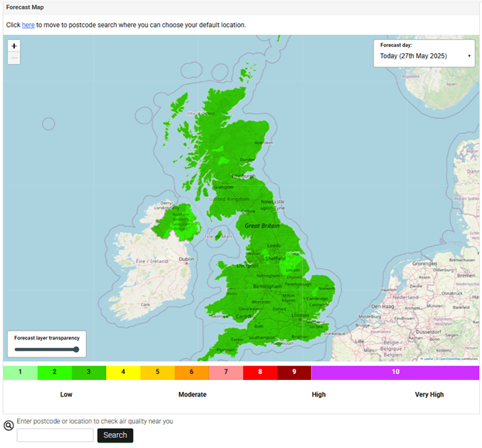Select index 3 dark green swatch
This screenshot has height=448, width=482.
(89, 372)
